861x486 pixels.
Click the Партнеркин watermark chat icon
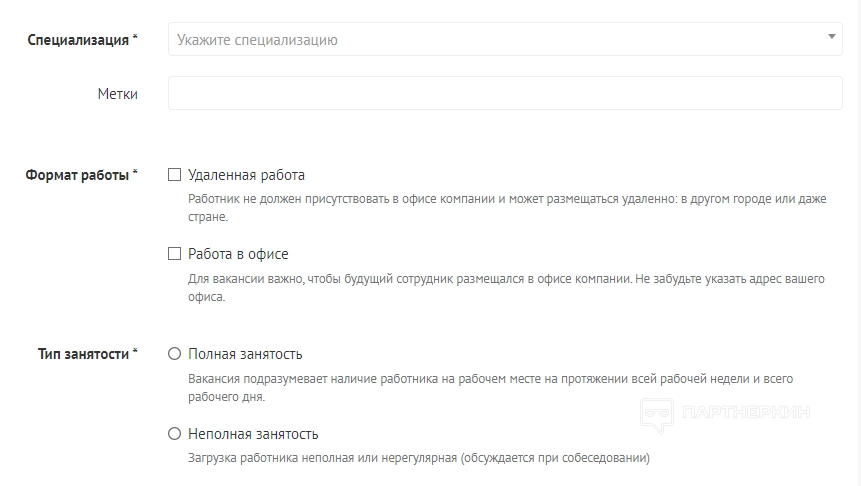[656, 414]
